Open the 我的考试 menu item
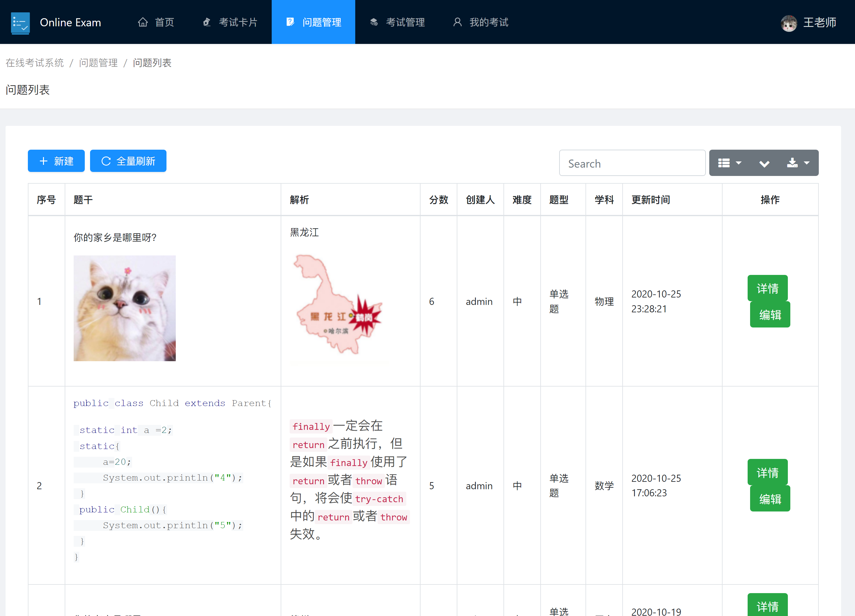This screenshot has width=855, height=616. coord(489,22)
